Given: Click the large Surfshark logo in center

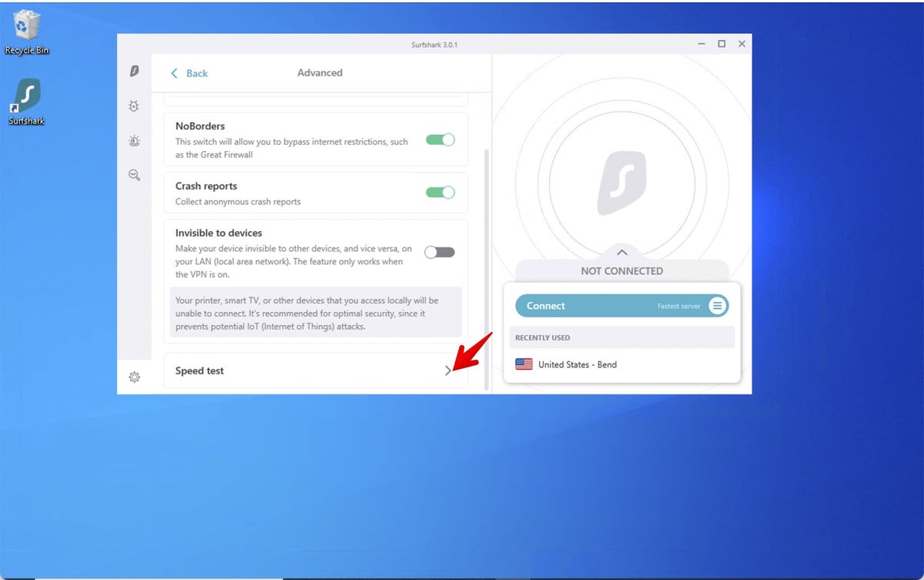Looking at the screenshot, I should click(x=621, y=183).
